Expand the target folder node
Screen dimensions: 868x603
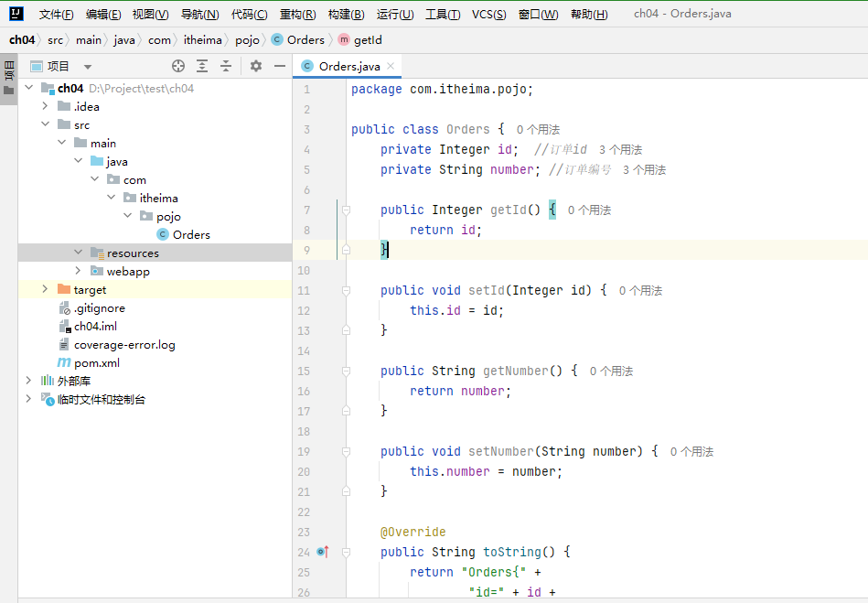pos(45,289)
